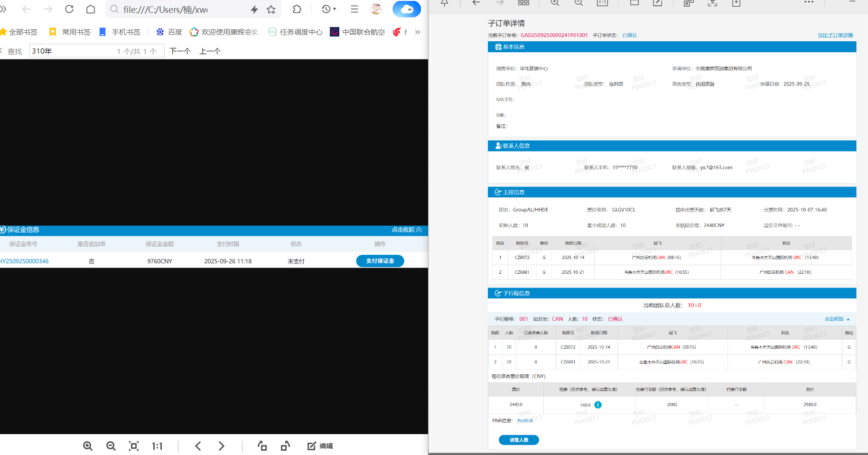Open the history dropdown arrow in browser toolbar
Viewport: 868px width, 455px height.
coord(335,9)
